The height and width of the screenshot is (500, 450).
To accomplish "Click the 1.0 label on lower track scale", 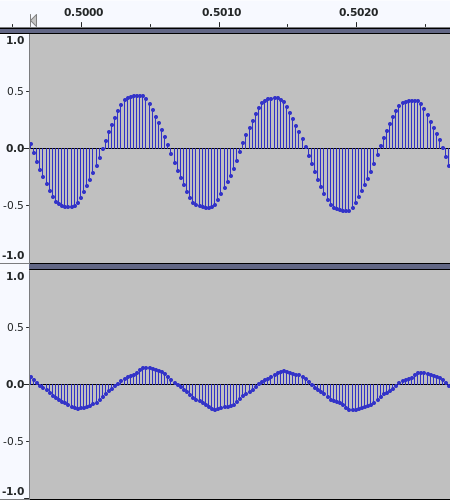I will (x=15, y=276).
